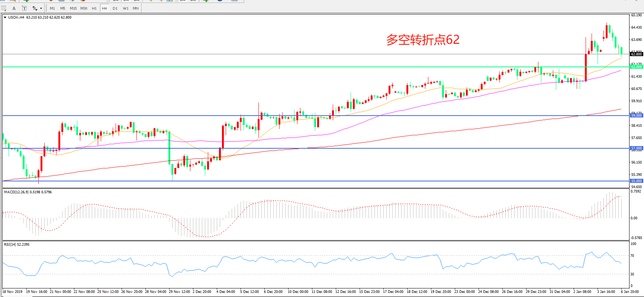The width and height of the screenshot is (644, 297).
Task: Click the red Chinese text annotation 多空转折点62
Action: pos(423,40)
